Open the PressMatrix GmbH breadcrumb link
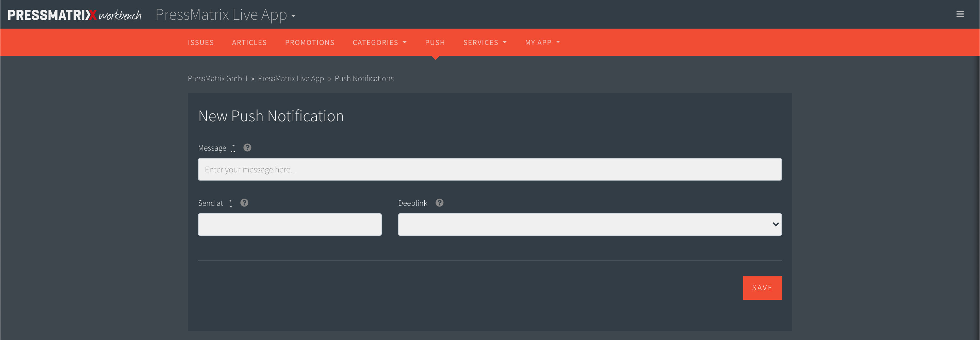 [217, 78]
